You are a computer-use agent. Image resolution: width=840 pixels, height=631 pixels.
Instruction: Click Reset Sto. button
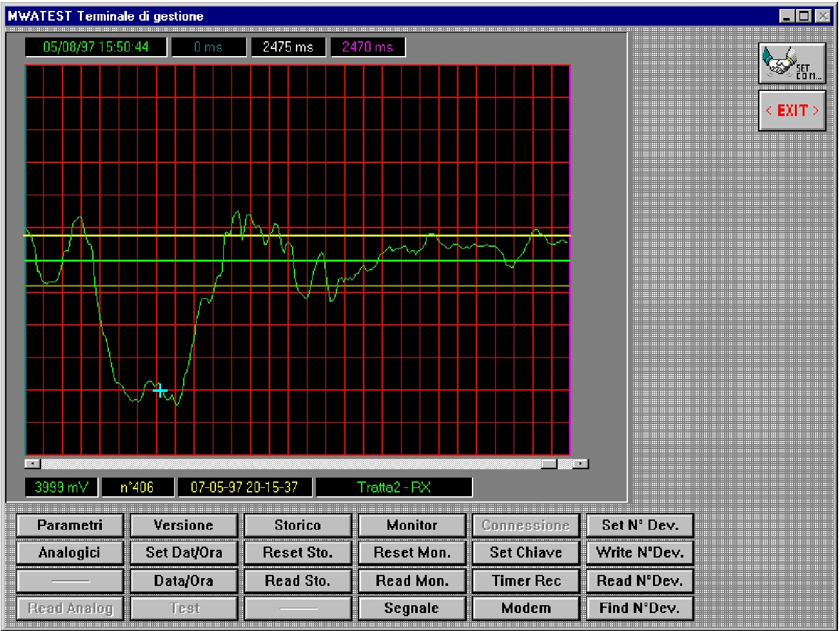[298, 553]
